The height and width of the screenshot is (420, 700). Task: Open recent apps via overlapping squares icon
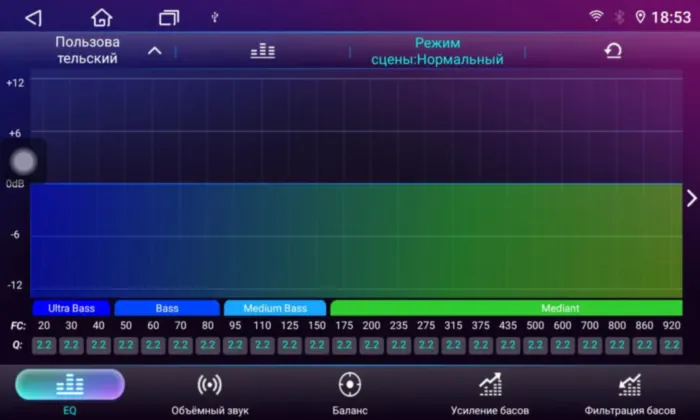169,17
